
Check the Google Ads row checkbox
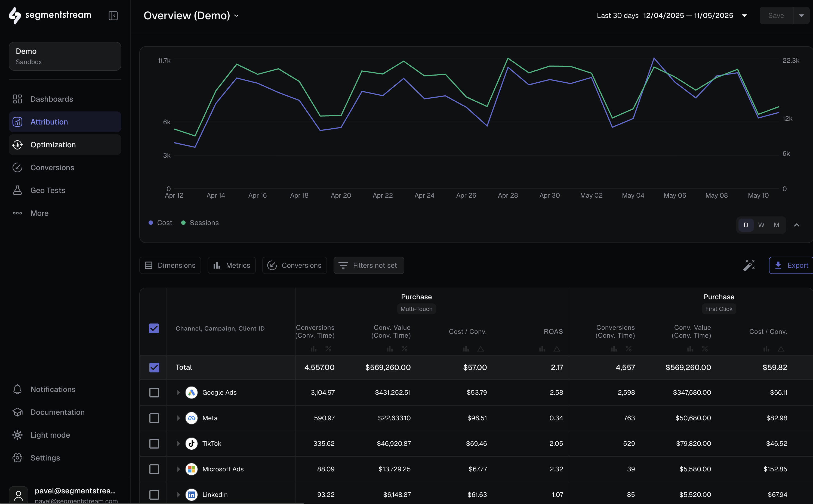154,393
